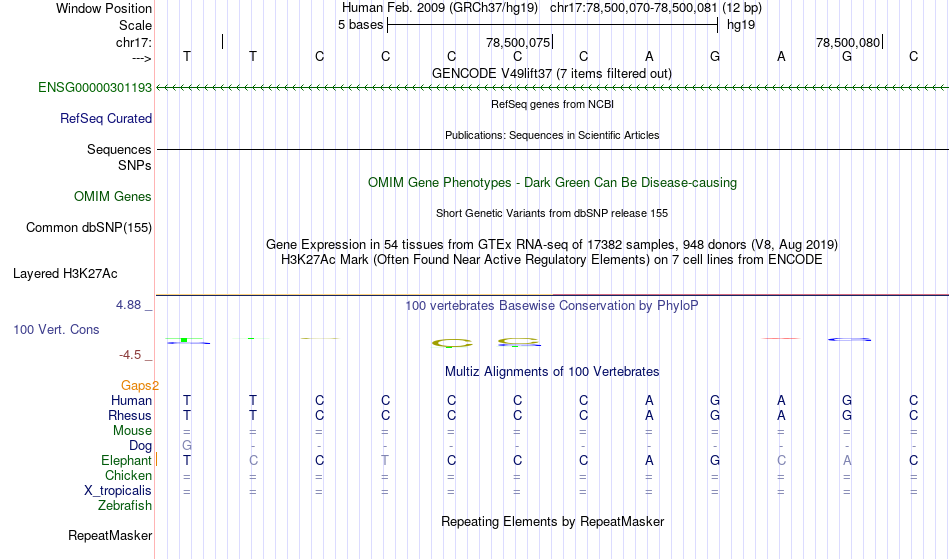950x559 pixels.
Task: Select the Zebrafish species label
Action: click(125, 505)
